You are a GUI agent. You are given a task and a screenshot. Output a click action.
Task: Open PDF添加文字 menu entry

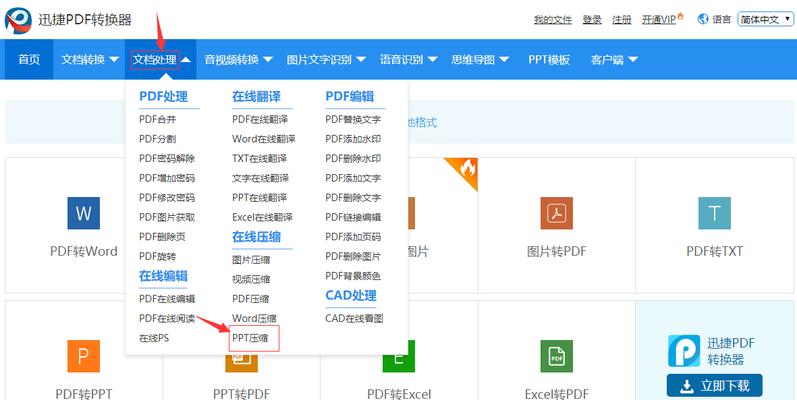[353, 178]
